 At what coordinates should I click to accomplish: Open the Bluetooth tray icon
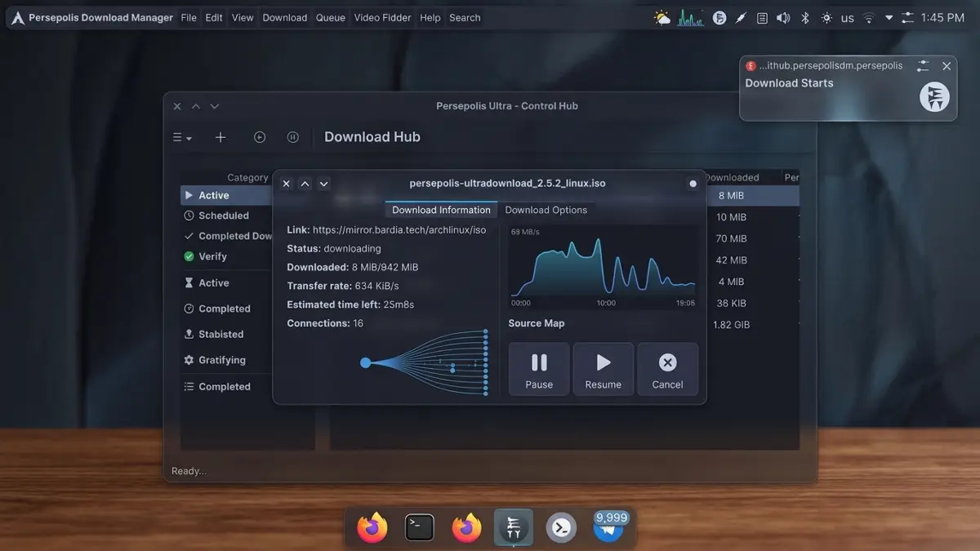tap(804, 17)
